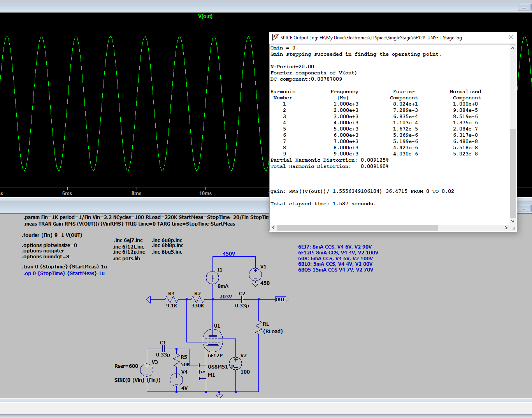Click the 203V net label
The width and height of the screenshot is (532, 418).
(x=226, y=296)
